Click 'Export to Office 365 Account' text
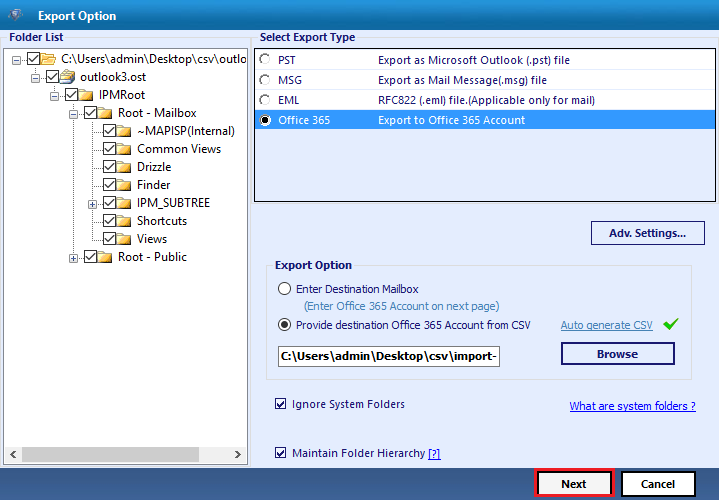 (x=451, y=120)
